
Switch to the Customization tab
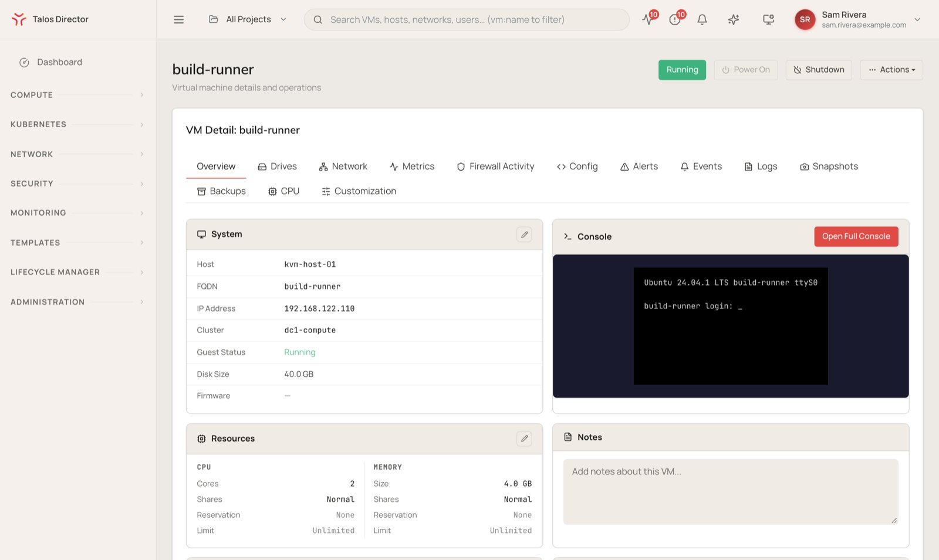click(x=359, y=191)
